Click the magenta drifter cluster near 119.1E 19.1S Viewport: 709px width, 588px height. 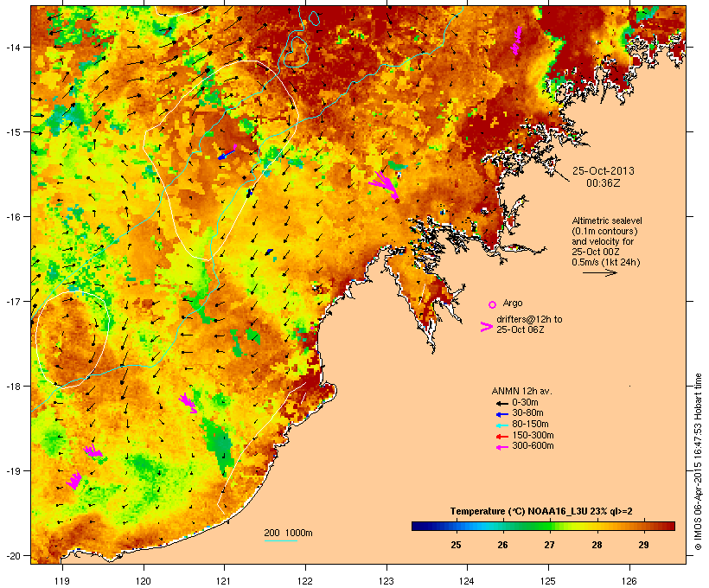point(74,480)
